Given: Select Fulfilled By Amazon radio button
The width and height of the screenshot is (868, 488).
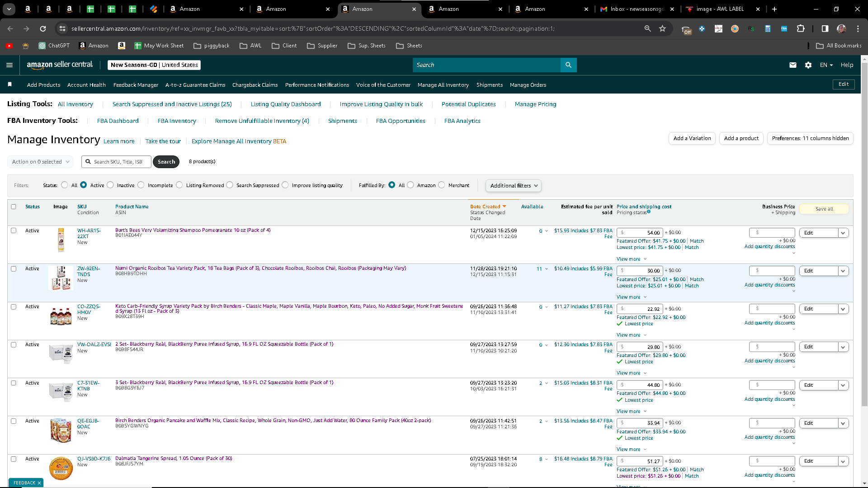Looking at the screenshot, I should [410, 185].
